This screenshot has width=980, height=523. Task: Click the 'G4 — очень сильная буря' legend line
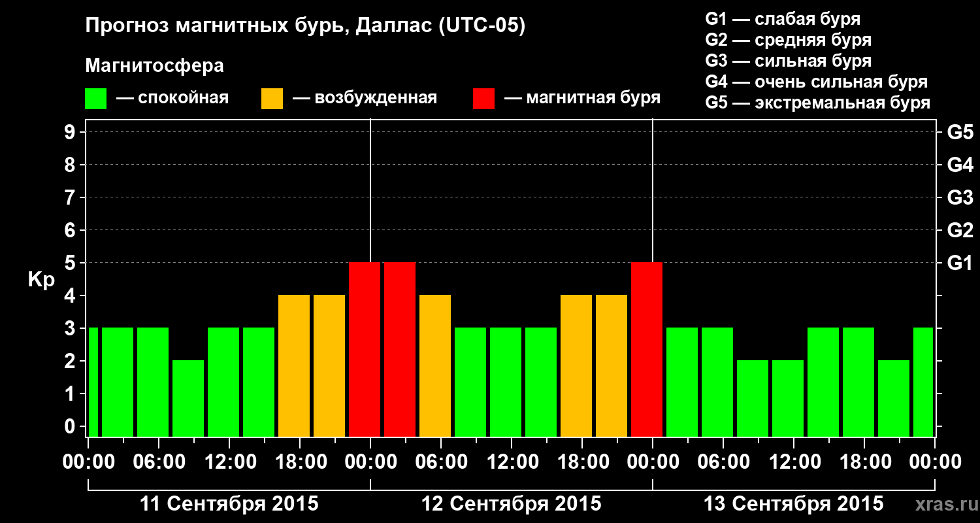tap(817, 82)
